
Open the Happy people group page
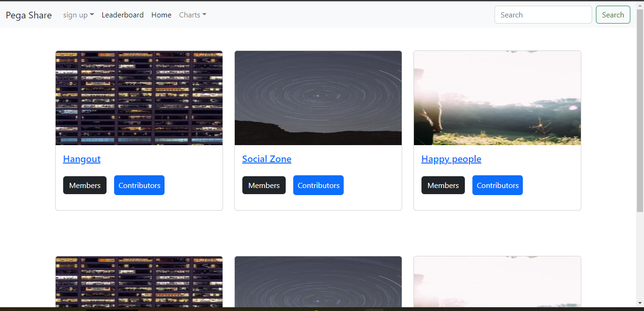tap(451, 159)
